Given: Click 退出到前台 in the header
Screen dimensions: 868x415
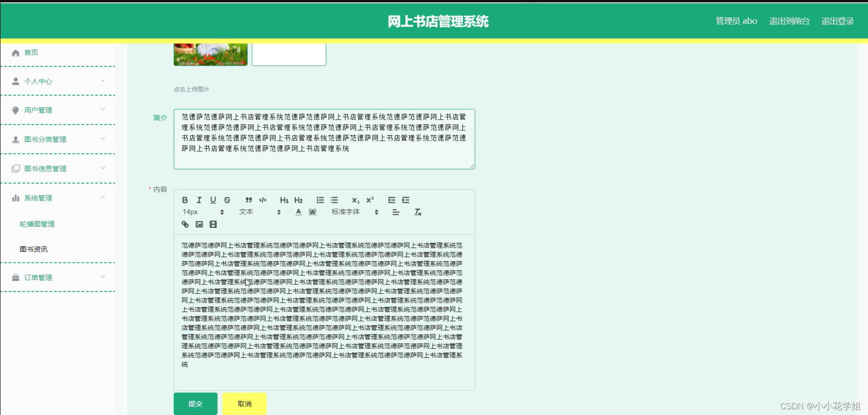Looking at the screenshot, I should (789, 21).
